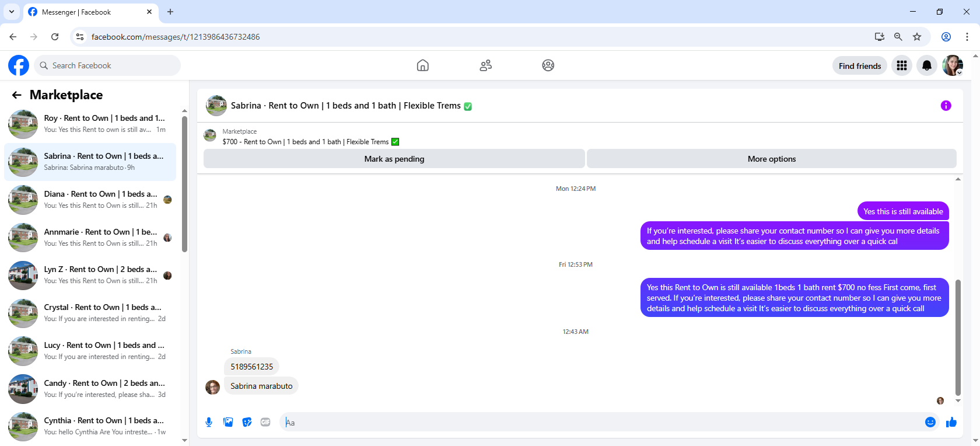
Task: Open More options button
Action: pos(772,159)
